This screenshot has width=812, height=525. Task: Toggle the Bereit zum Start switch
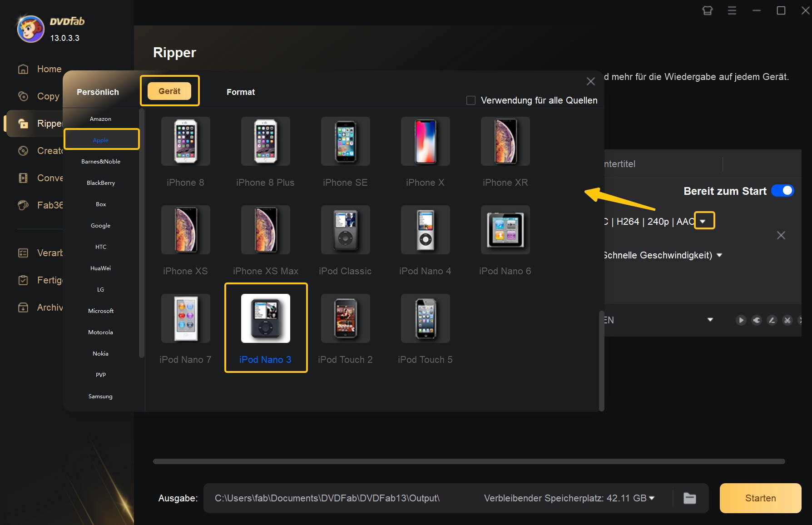(782, 191)
